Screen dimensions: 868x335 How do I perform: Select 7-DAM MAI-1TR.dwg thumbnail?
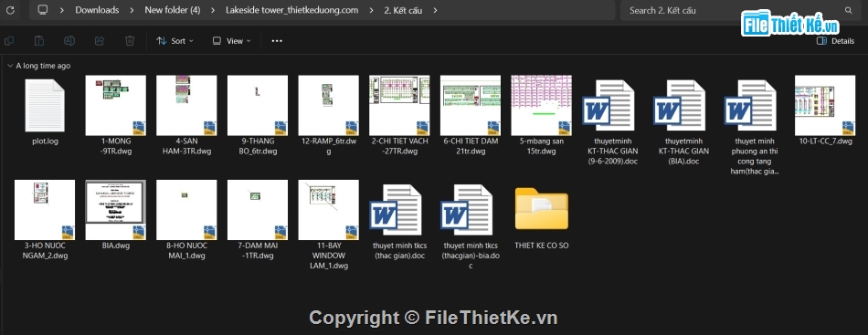pyautogui.click(x=258, y=210)
